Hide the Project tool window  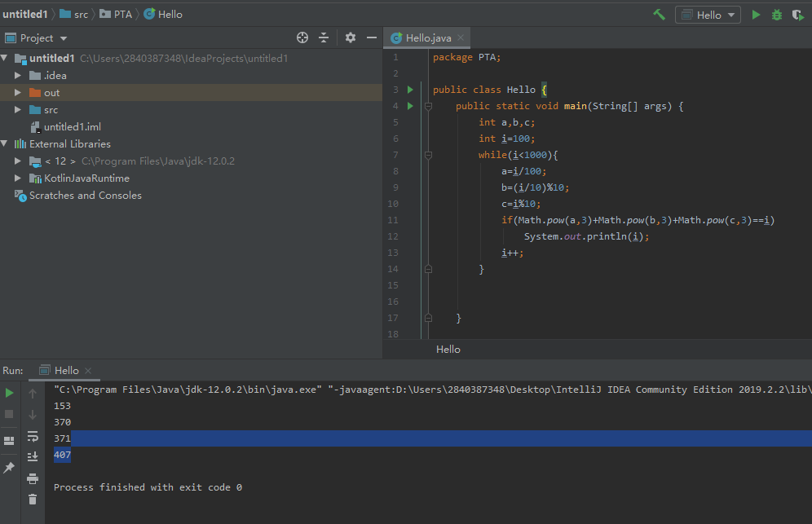[372, 37]
